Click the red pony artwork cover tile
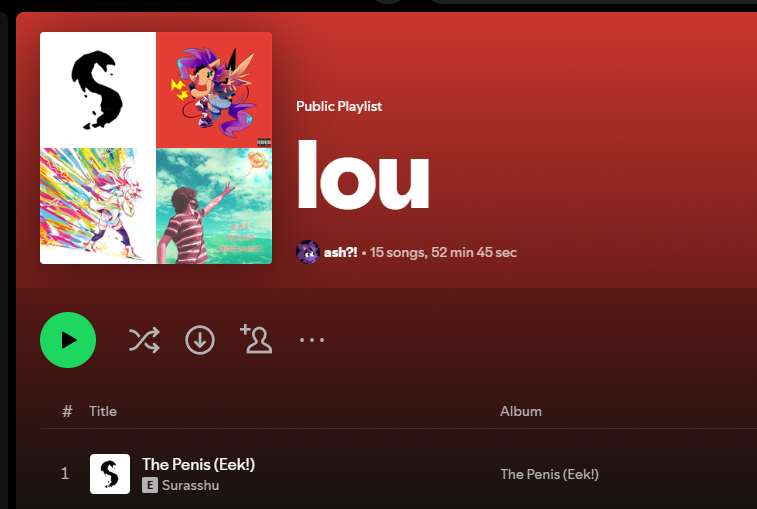Viewport: 757px width, 509px height. pyautogui.click(x=214, y=90)
